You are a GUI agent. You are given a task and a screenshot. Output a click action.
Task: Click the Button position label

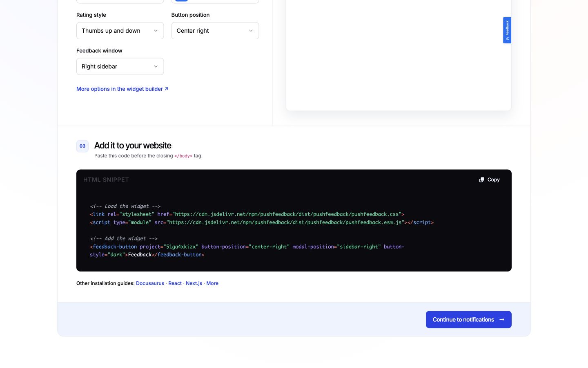[190, 15]
